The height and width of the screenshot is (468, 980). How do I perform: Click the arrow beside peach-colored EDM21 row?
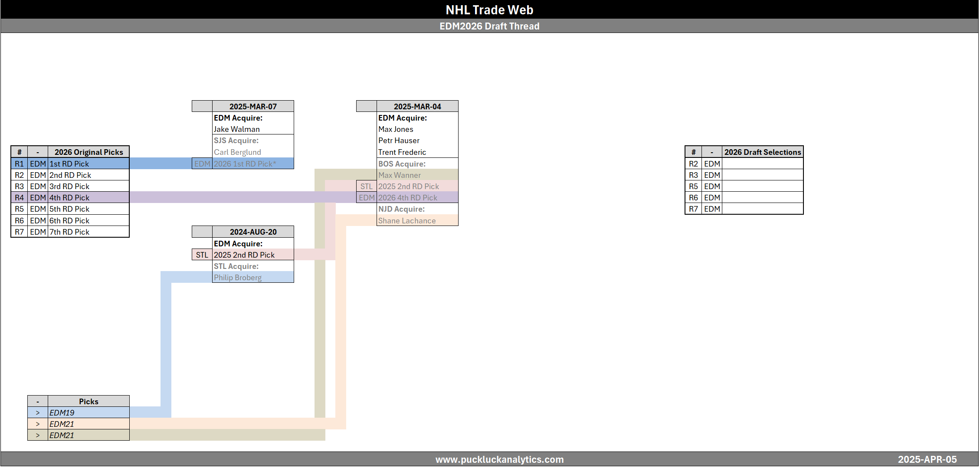[38, 424]
